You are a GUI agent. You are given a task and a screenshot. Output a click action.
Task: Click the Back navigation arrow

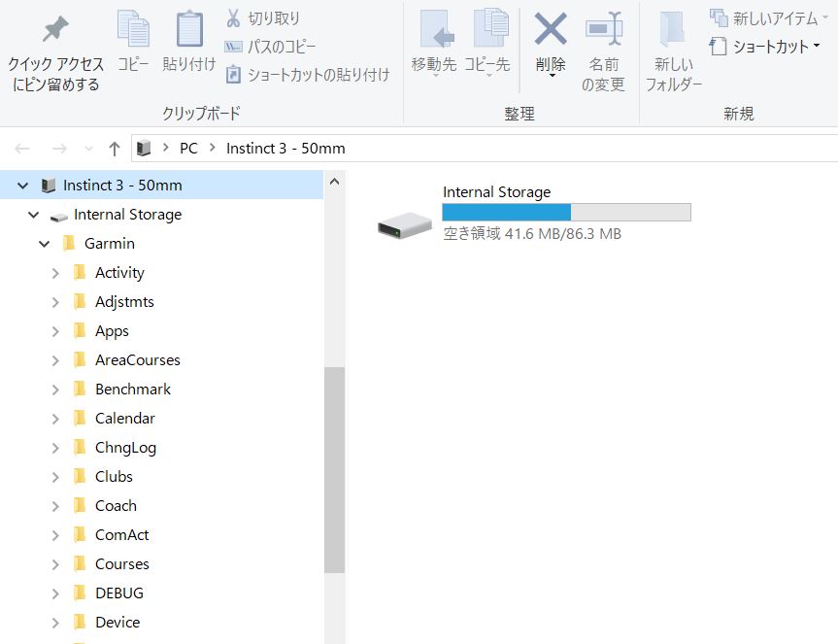[22, 148]
